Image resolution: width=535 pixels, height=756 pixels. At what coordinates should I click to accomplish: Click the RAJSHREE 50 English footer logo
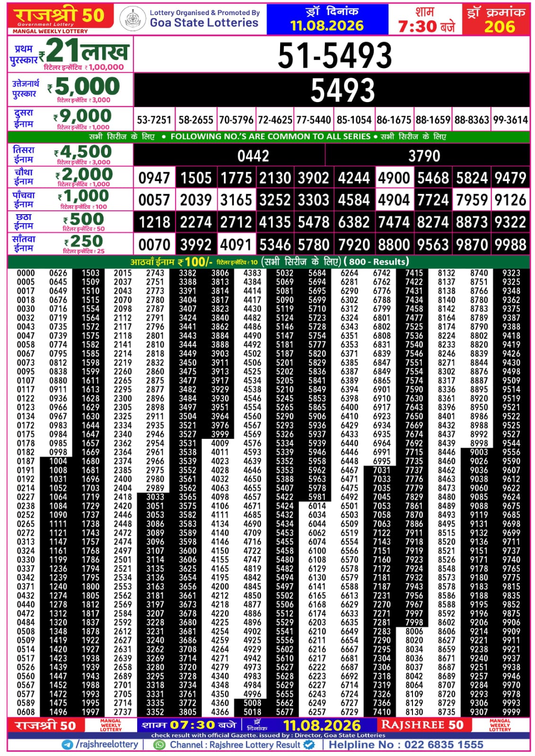422,725
